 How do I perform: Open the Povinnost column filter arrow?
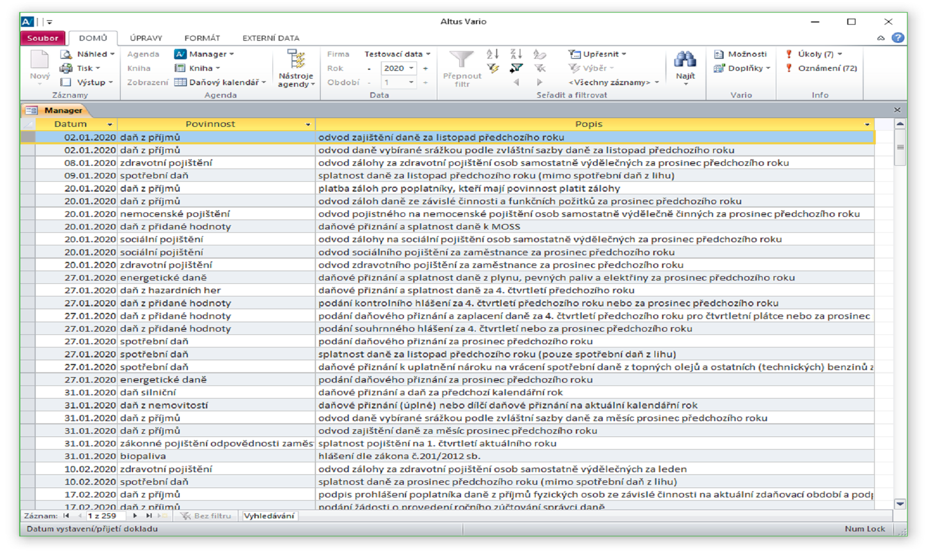tap(308, 125)
